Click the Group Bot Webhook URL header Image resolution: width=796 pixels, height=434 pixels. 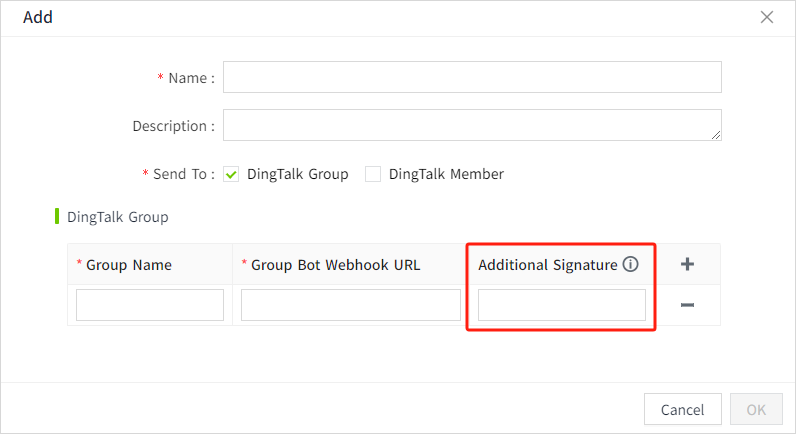point(335,265)
